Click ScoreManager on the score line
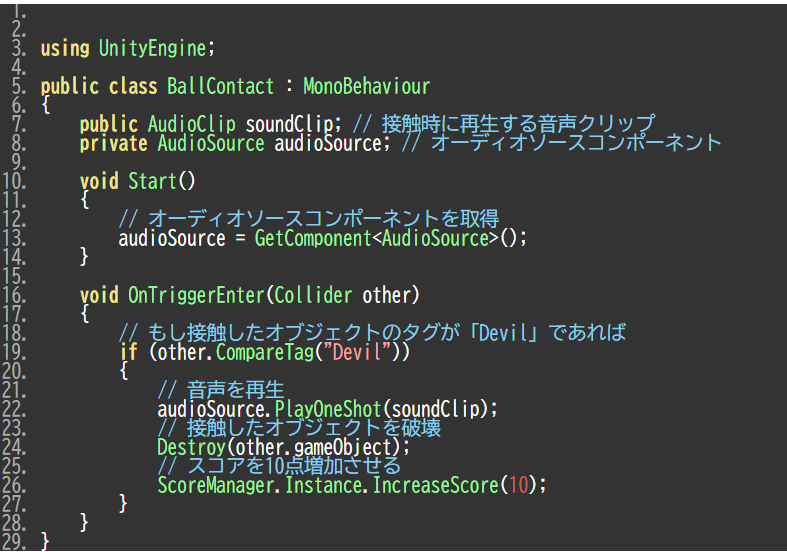Image resolution: width=787 pixels, height=552 pixels. point(216,484)
